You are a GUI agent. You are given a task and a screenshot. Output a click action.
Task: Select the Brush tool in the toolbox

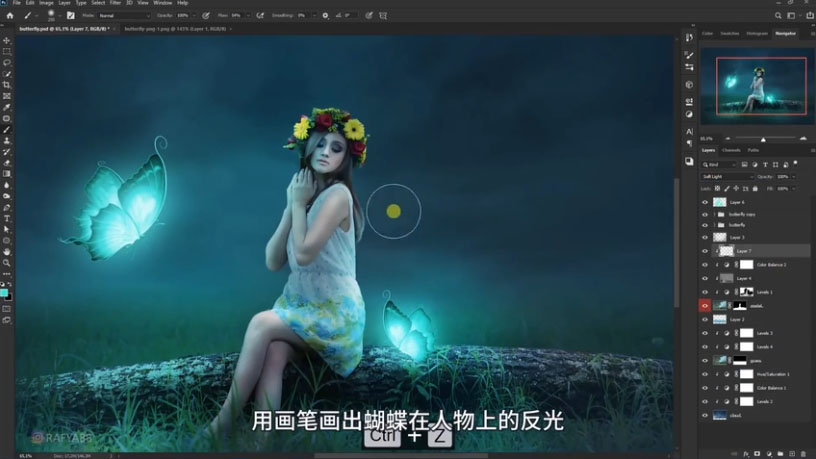[7, 130]
